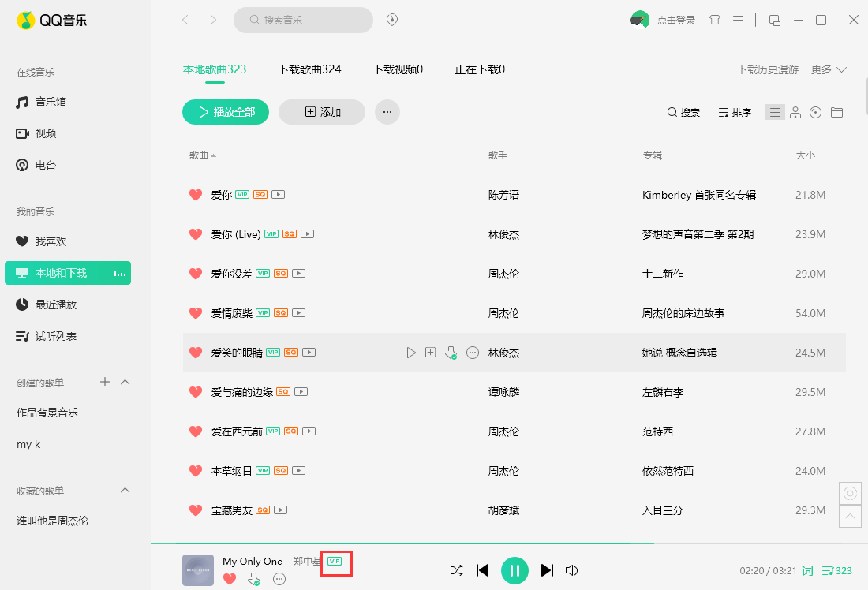Open the music recognition icon beside search
This screenshot has width=868, height=590.
pos(392,20)
